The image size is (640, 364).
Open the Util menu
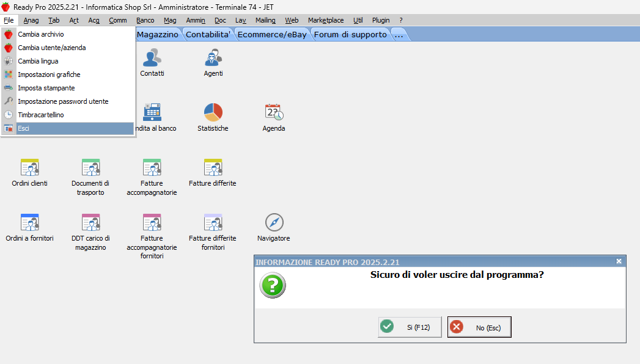pos(358,20)
